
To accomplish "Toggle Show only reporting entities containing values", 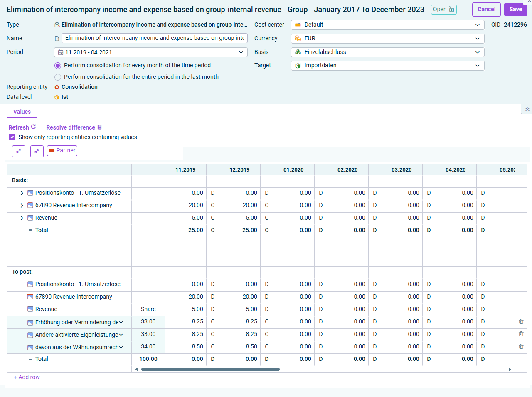I will [12, 137].
